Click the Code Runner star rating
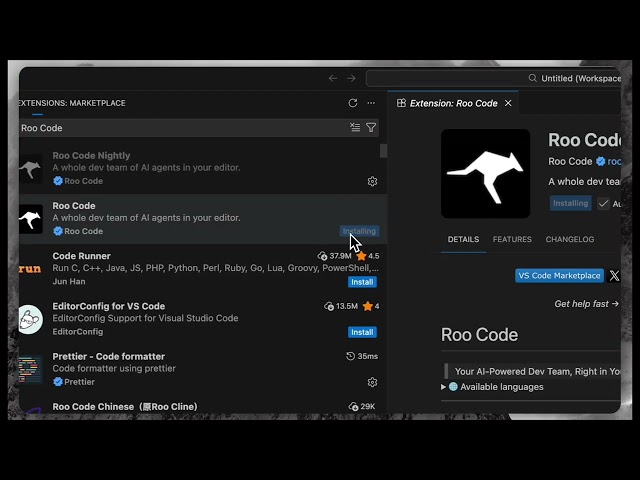The width and height of the screenshot is (640, 480). coord(368,256)
